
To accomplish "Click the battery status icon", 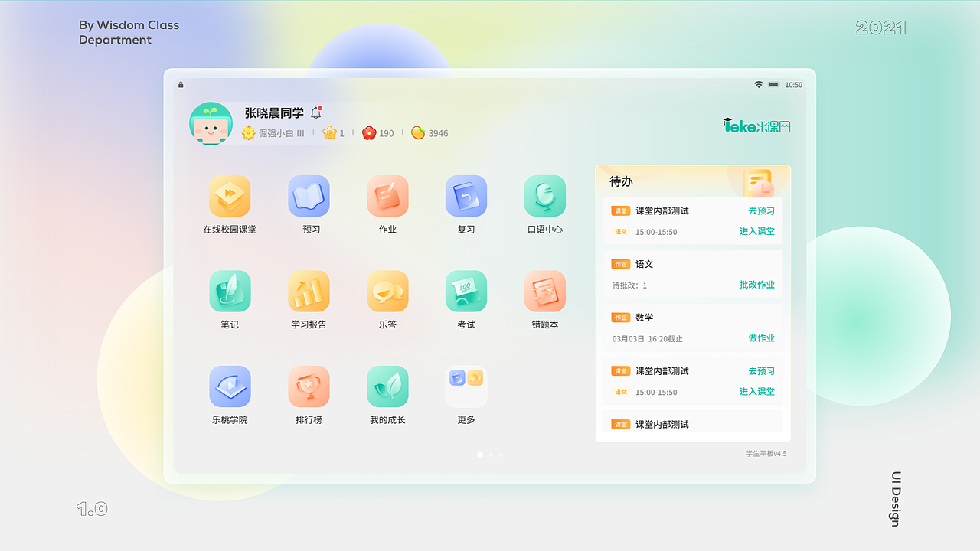I will (773, 85).
